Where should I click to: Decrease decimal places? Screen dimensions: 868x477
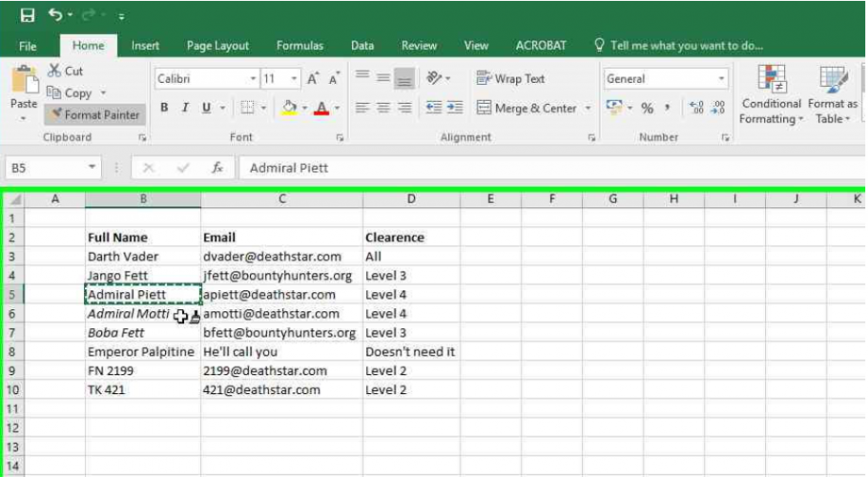point(718,107)
